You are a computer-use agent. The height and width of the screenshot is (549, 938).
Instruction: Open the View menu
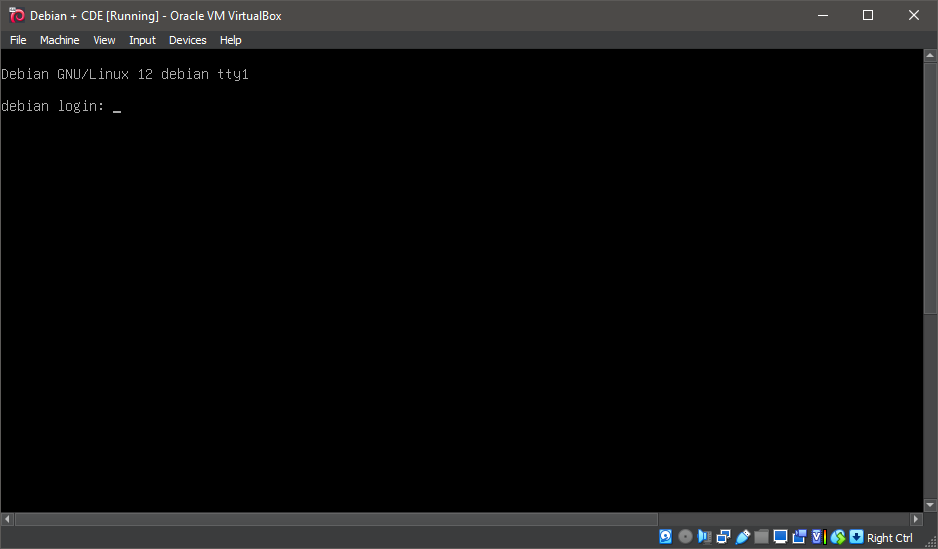click(x=104, y=40)
